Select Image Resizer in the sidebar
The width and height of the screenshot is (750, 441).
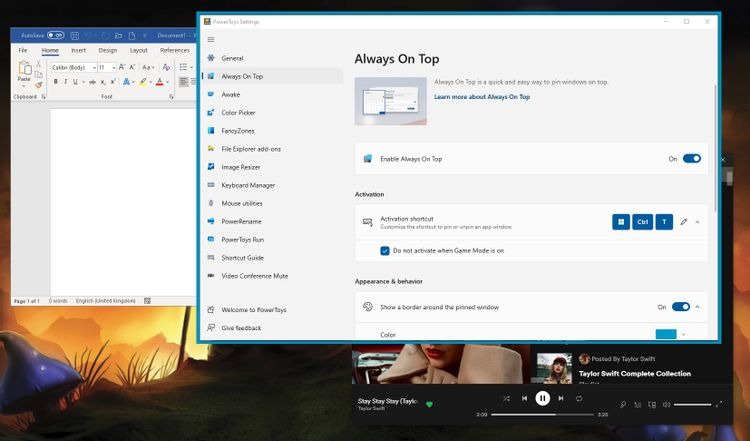(x=273, y=167)
